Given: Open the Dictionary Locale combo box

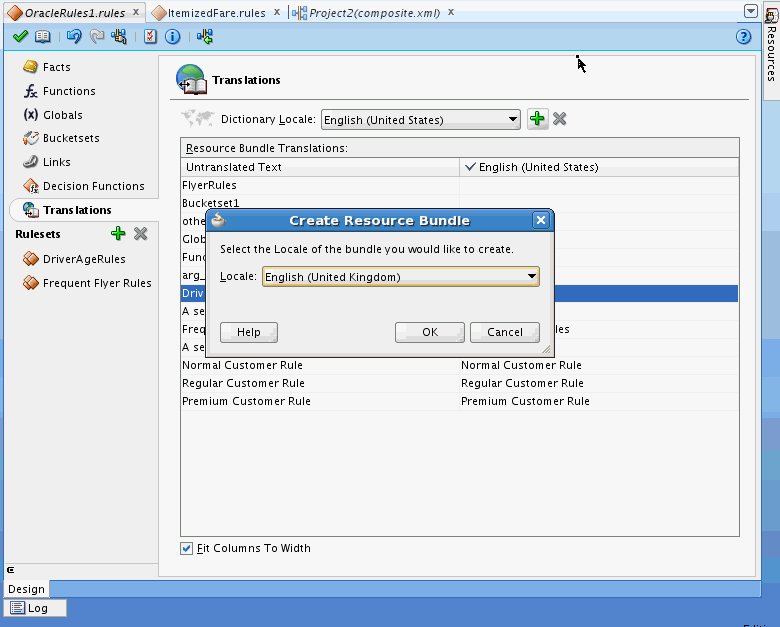Looking at the screenshot, I should click(x=512, y=120).
